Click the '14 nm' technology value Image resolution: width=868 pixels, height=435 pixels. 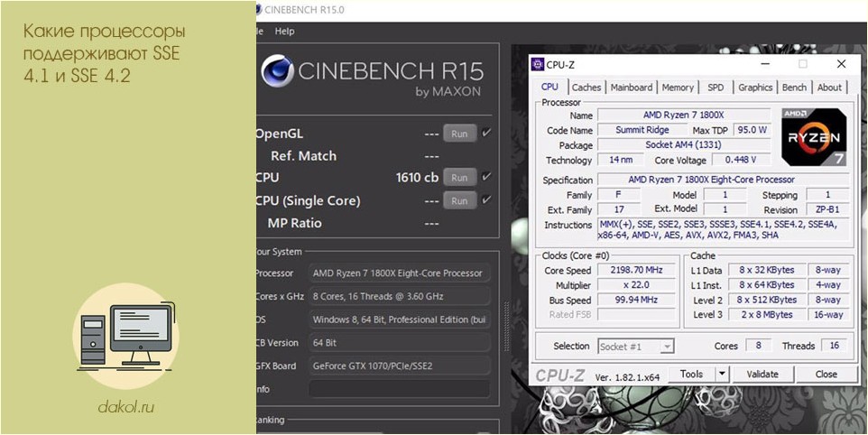pyautogui.click(x=621, y=160)
